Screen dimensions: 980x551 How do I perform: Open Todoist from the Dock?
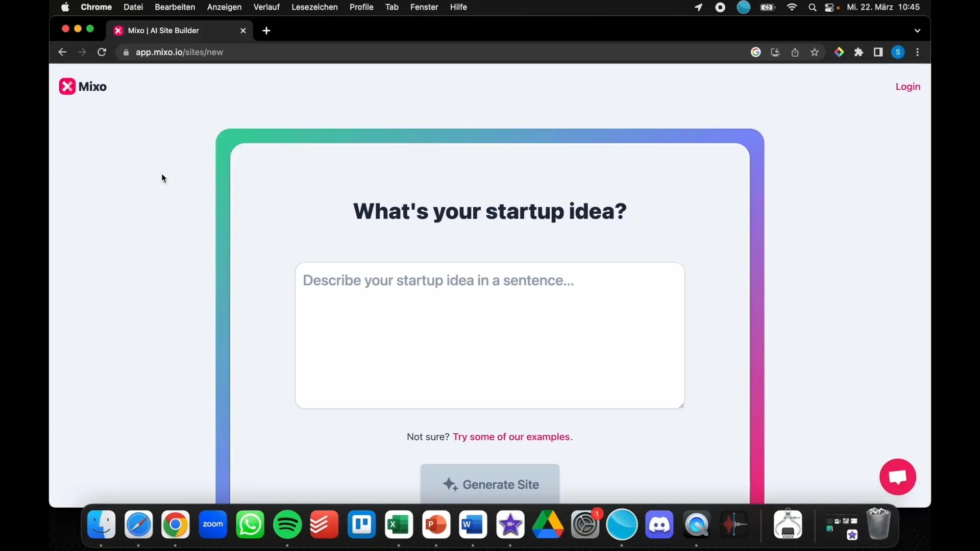324,524
